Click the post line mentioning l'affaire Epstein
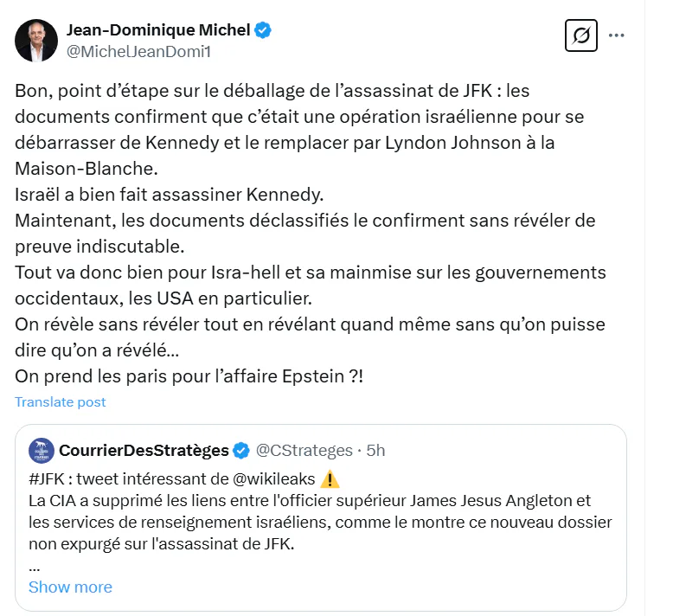673x616 pixels. [x=189, y=376]
